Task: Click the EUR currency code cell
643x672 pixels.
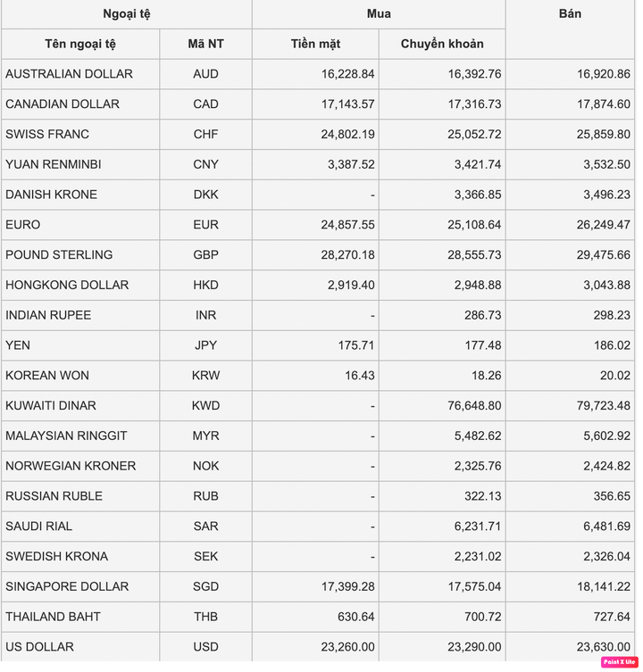Action: (205, 225)
